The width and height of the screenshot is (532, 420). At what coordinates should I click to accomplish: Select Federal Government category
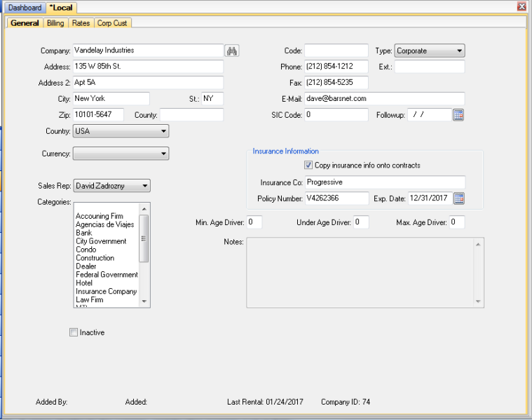coord(107,275)
